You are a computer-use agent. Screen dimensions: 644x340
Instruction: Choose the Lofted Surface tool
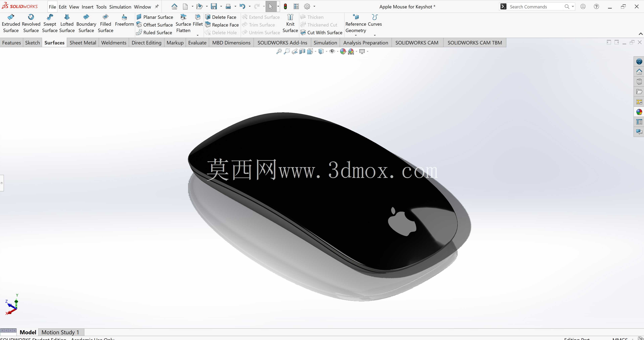click(x=67, y=24)
